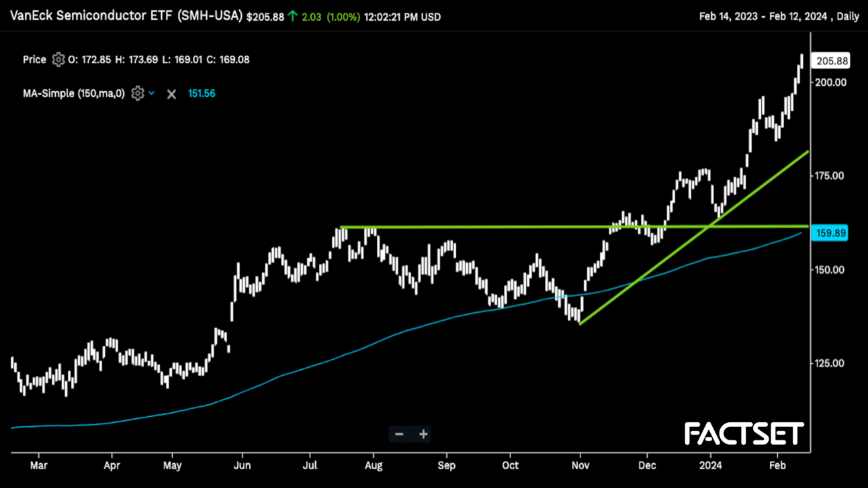Click the MA-Simple (150,ma,0) label
The width and height of the screenshot is (868, 488).
74,93
